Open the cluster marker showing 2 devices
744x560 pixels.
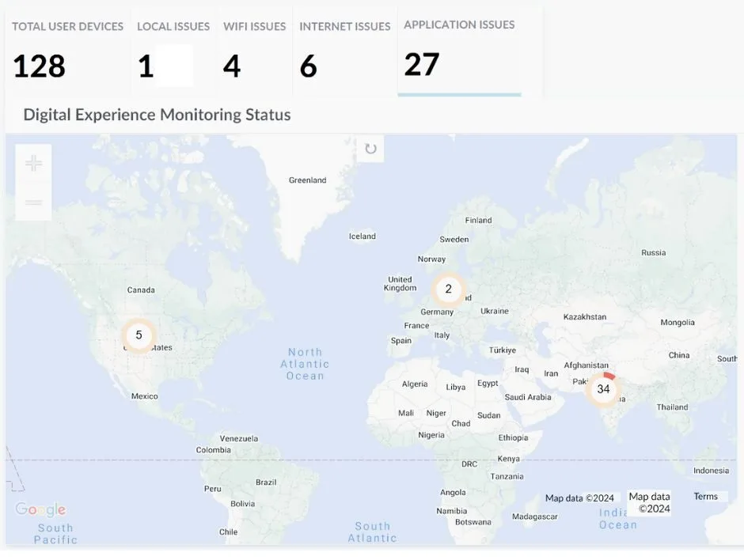(449, 289)
